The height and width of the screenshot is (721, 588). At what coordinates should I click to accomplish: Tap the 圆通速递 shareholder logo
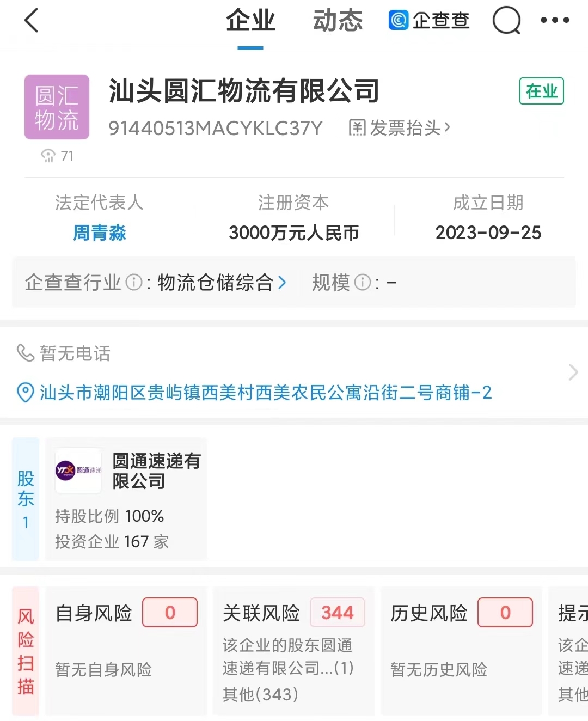[78, 471]
